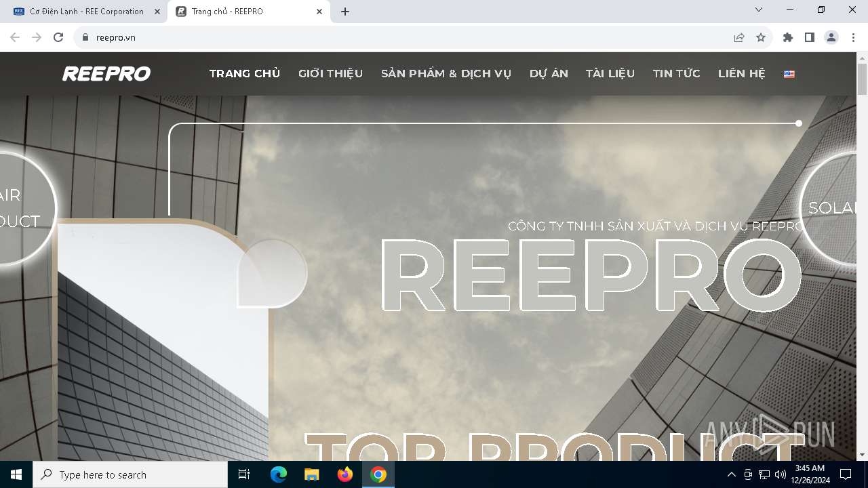This screenshot has width=868, height=488.
Task: Open the TRANG CHỦ menu item
Action: tap(245, 73)
